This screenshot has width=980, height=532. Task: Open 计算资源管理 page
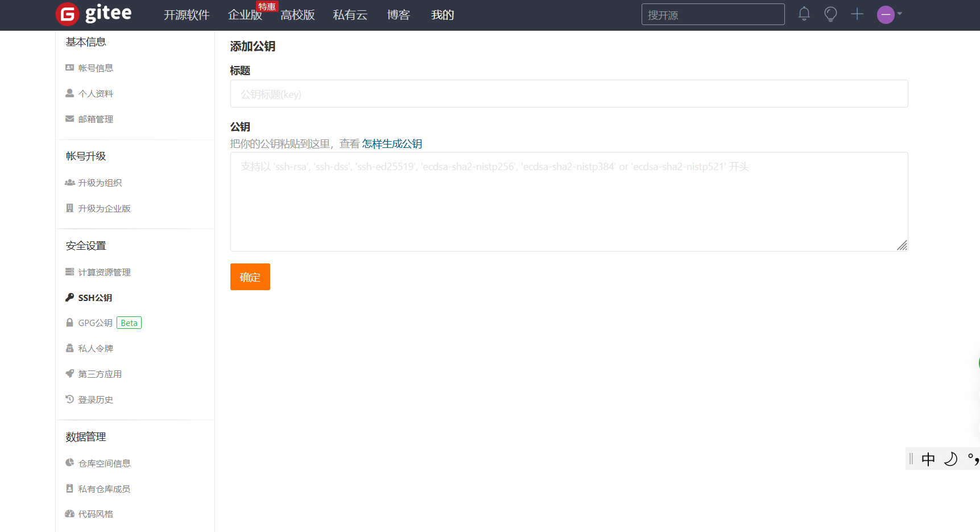coord(104,272)
